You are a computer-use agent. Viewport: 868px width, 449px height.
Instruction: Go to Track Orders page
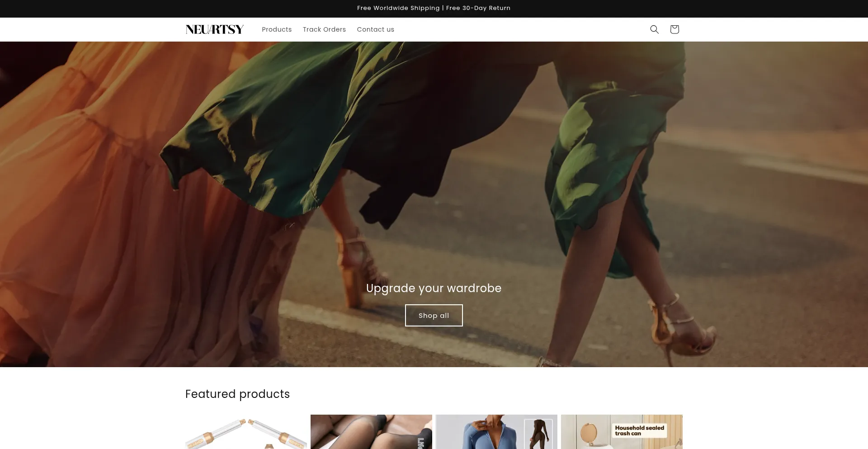pos(324,29)
